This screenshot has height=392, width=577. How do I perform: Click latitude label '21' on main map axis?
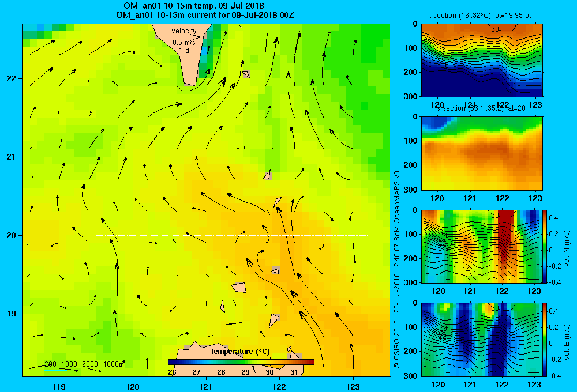[11, 157]
